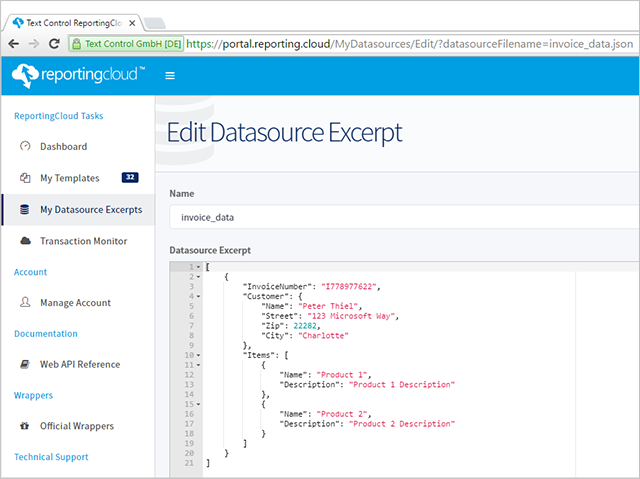Screen dimensions: 640x479
Task: Collapse the Items array fold at line 10
Action: pos(199,355)
